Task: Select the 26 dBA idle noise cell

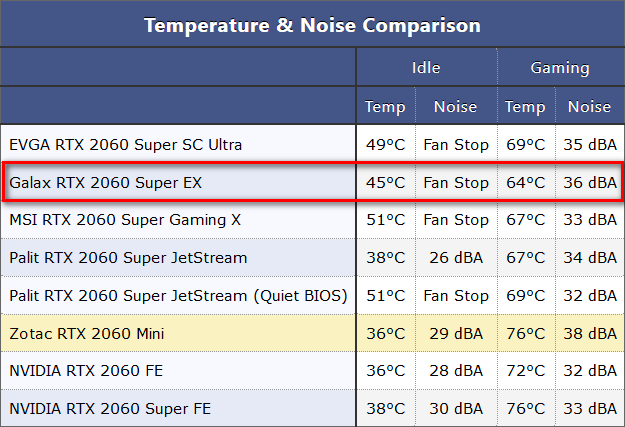Action: point(455,258)
